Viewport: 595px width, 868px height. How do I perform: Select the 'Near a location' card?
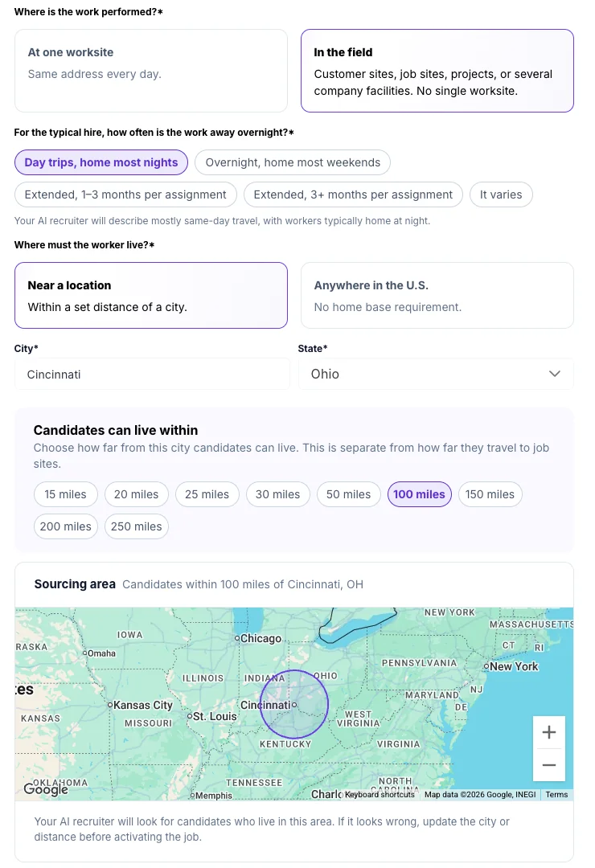pos(150,296)
